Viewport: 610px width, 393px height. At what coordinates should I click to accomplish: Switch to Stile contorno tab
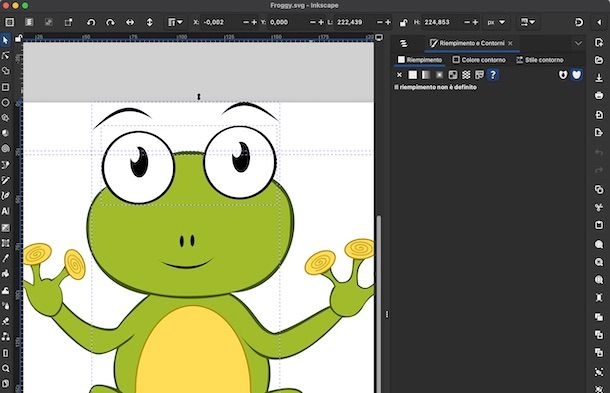(540, 60)
